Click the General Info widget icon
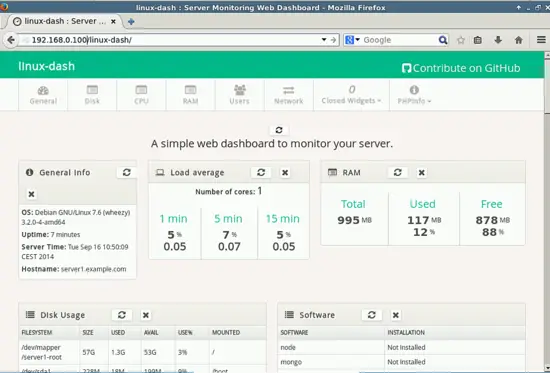 coord(29,172)
